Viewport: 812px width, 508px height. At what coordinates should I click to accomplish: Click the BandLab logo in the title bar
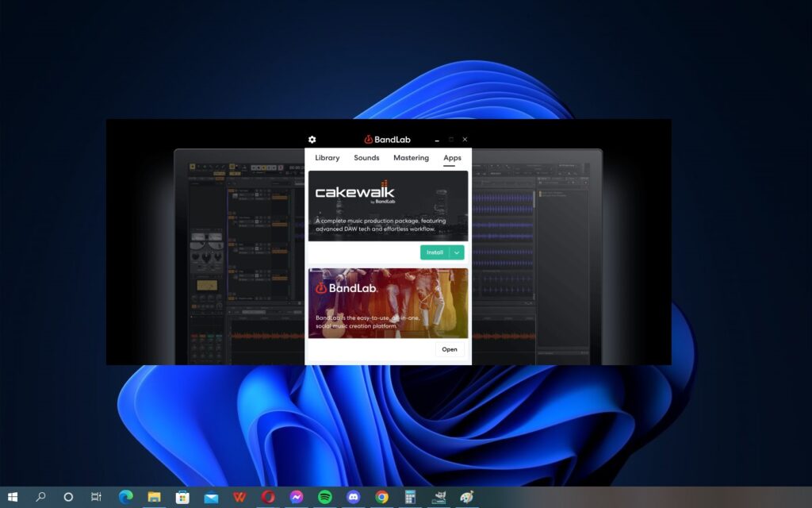coord(387,140)
